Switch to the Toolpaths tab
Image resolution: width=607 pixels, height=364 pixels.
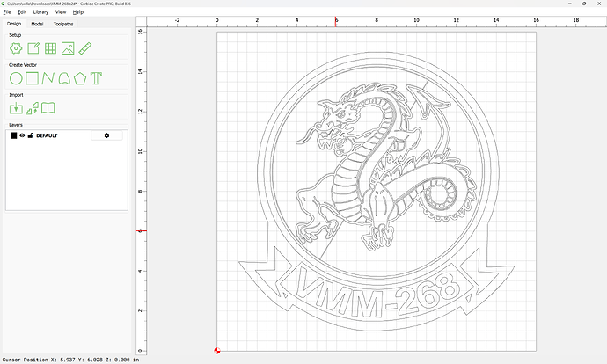[x=63, y=24]
